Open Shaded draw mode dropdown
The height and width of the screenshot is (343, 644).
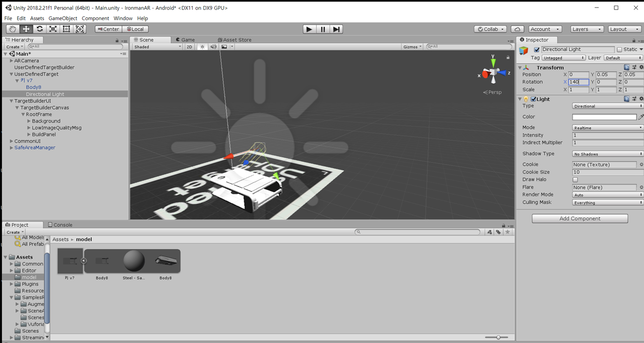click(x=157, y=47)
